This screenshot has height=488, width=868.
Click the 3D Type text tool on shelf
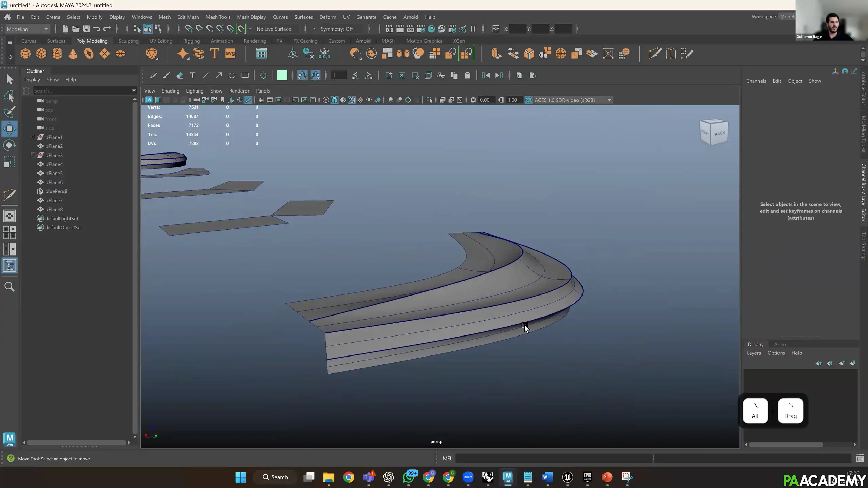click(x=214, y=53)
